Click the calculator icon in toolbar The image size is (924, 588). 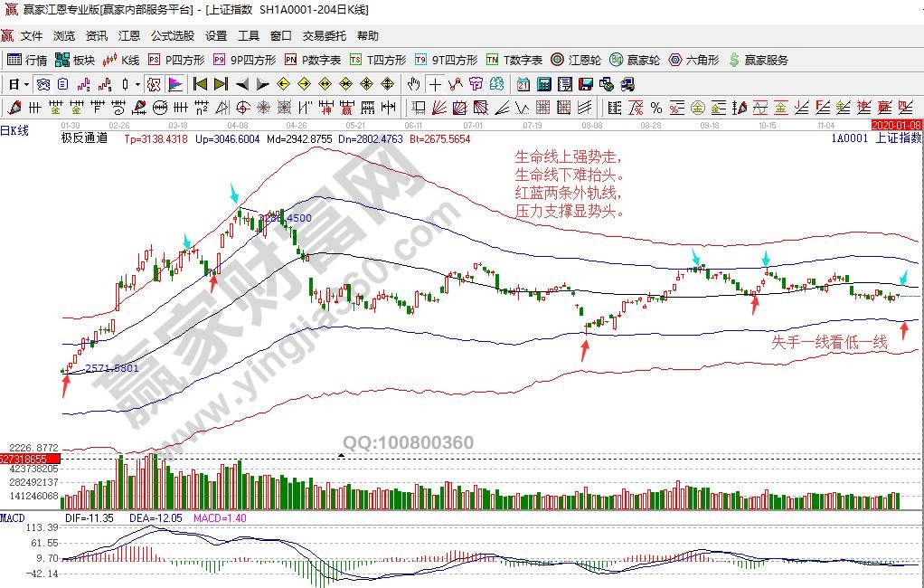(x=543, y=84)
